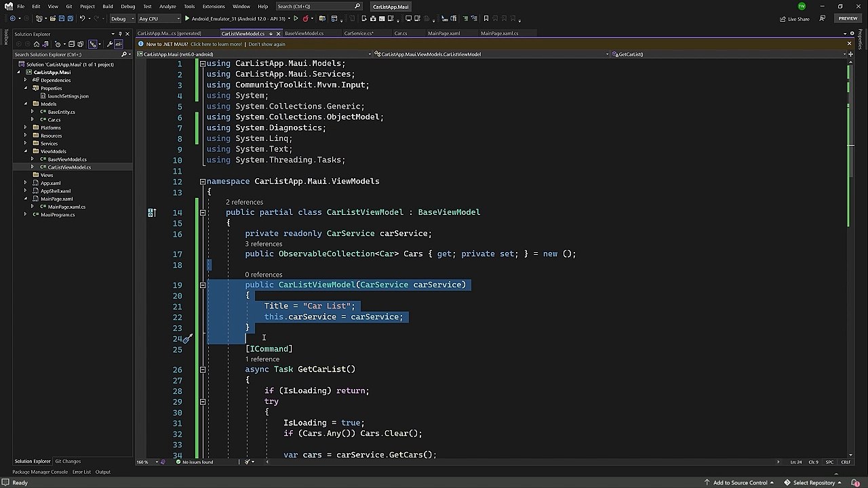Collapse the ViewModels folder in tree
The image size is (868, 488).
pyautogui.click(x=26, y=151)
